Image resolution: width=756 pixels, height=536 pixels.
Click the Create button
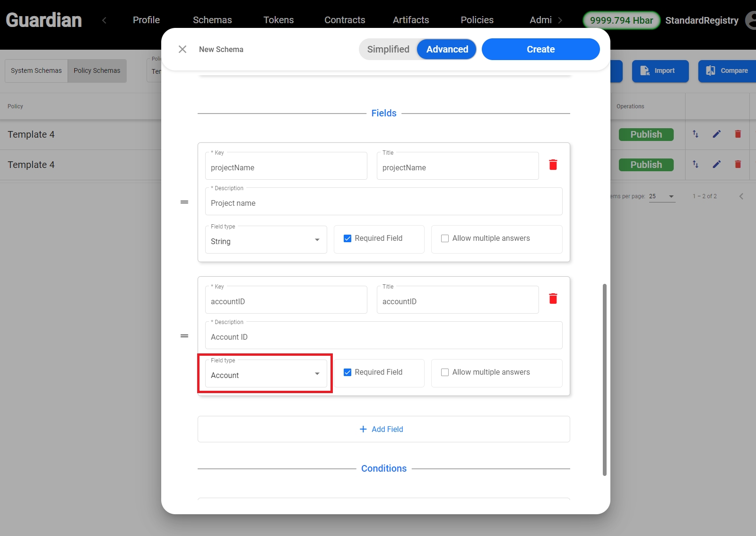(540, 49)
